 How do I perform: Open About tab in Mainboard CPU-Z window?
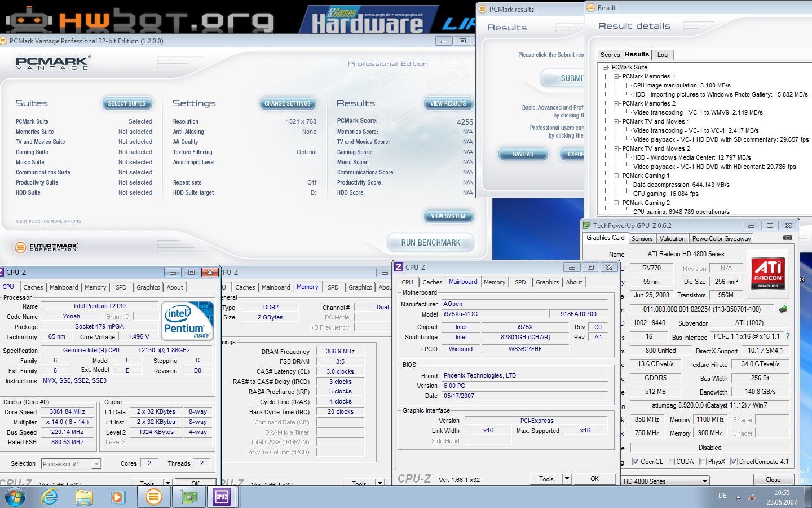574,282
